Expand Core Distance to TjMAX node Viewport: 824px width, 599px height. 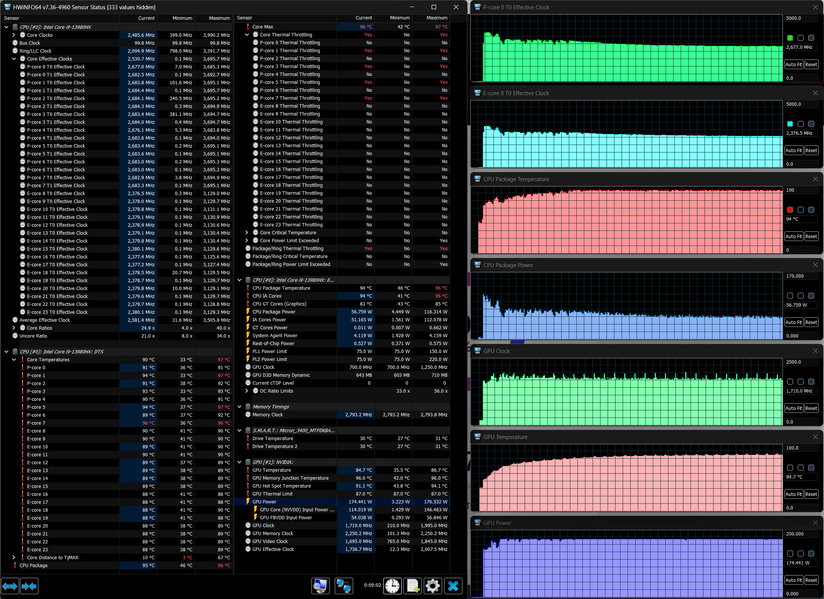point(14,557)
